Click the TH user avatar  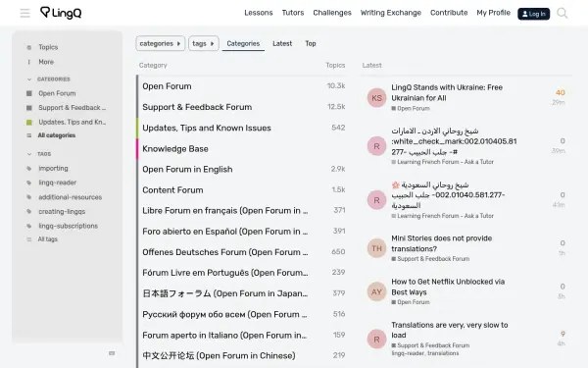point(376,248)
